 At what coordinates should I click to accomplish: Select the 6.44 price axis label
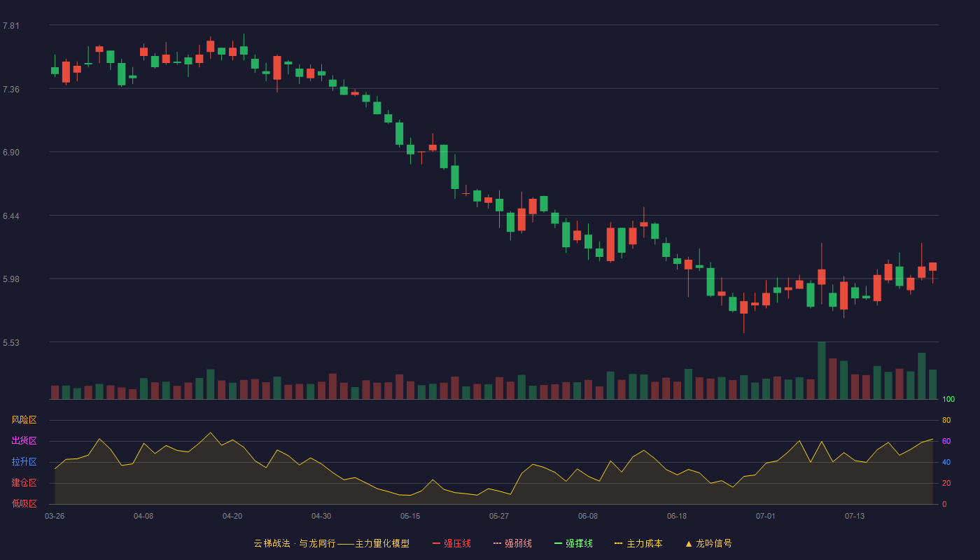click(x=11, y=216)
